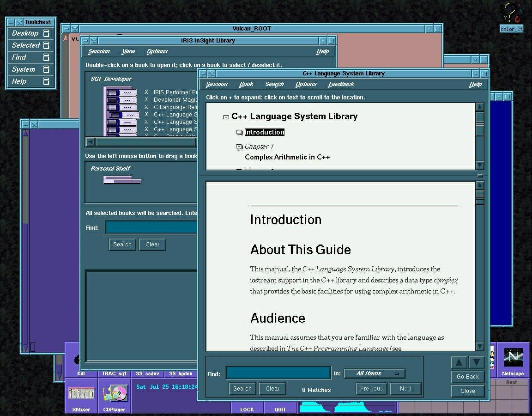Click the Close button in book viewer
The image size is (532, 416).
[x=467, y=391]
